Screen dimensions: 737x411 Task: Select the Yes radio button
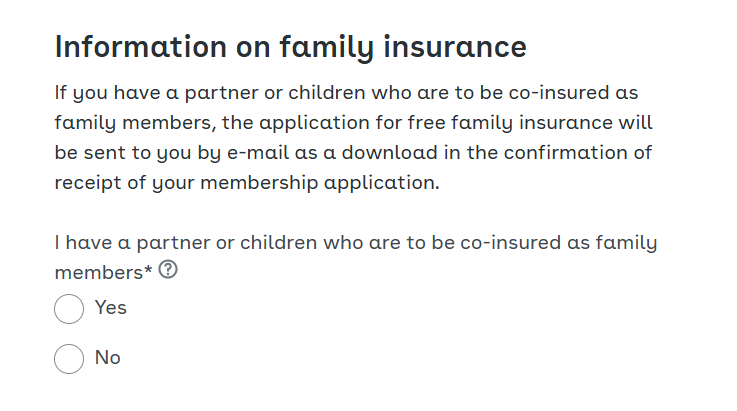[x=69, y=309]
